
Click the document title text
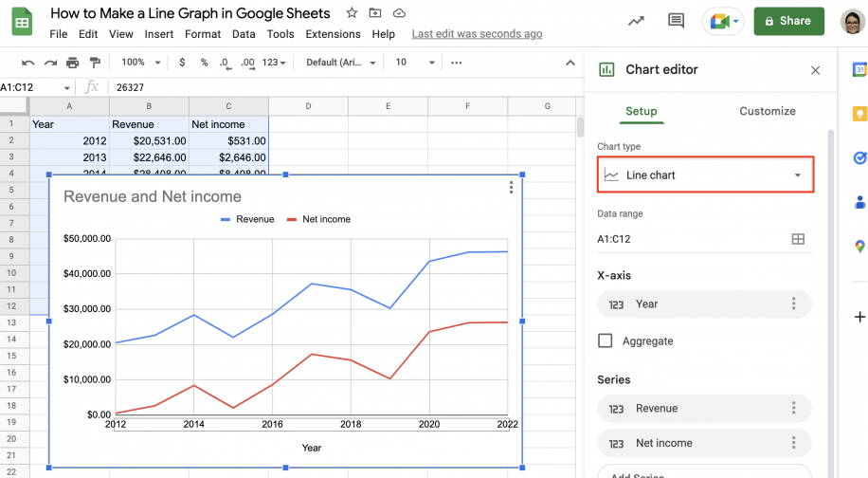[x=190, y=13]
